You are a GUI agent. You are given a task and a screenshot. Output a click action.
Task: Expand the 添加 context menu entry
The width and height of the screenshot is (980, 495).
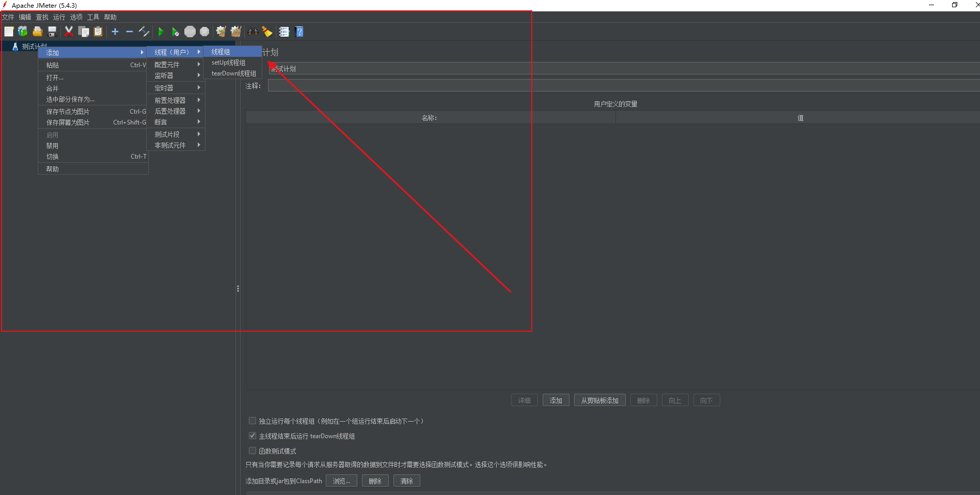[93, 53]
